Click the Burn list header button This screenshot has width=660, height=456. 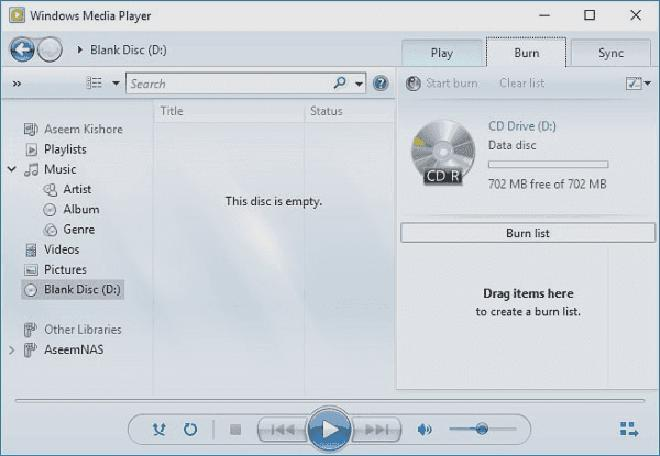coord(528,233)
